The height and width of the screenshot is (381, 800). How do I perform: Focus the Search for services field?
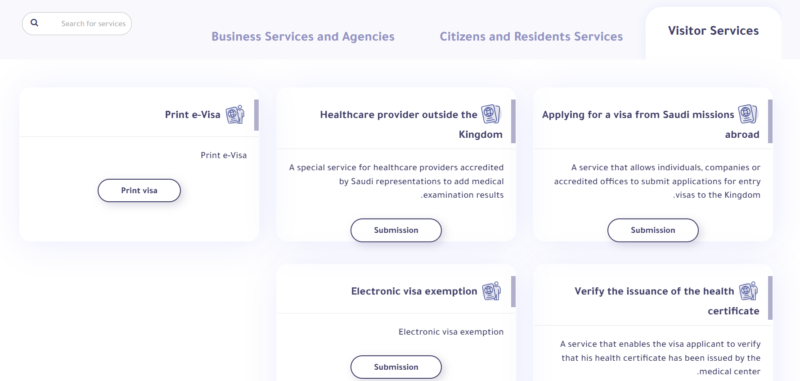(77, 23)
